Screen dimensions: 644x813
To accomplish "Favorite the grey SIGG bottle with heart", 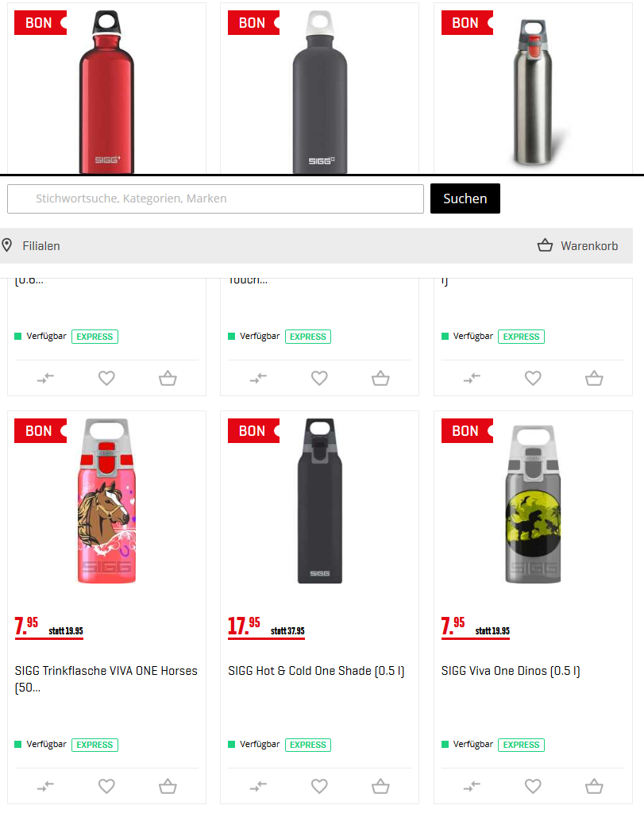I will coord(319,378).
